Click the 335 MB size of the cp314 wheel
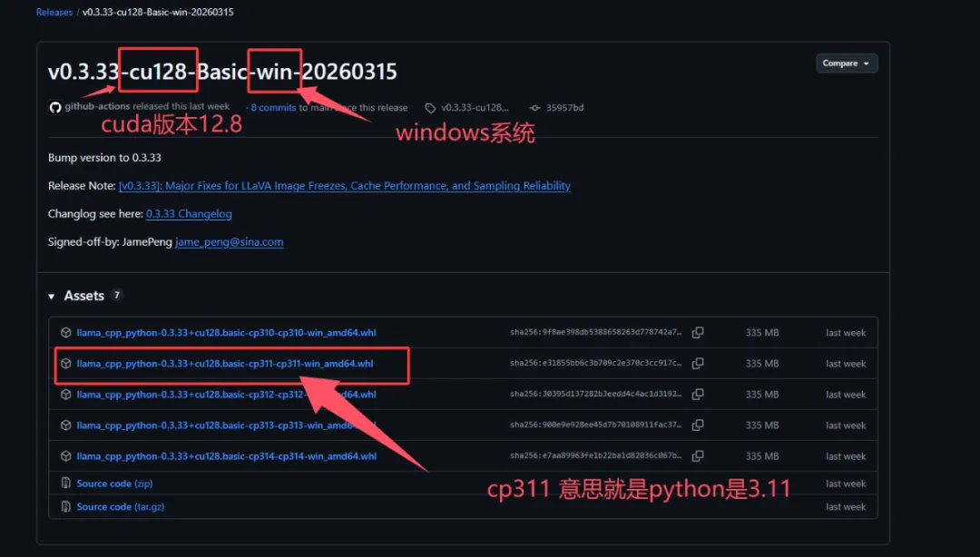Screen dimensions: 980x557 (x=762, y=456)
